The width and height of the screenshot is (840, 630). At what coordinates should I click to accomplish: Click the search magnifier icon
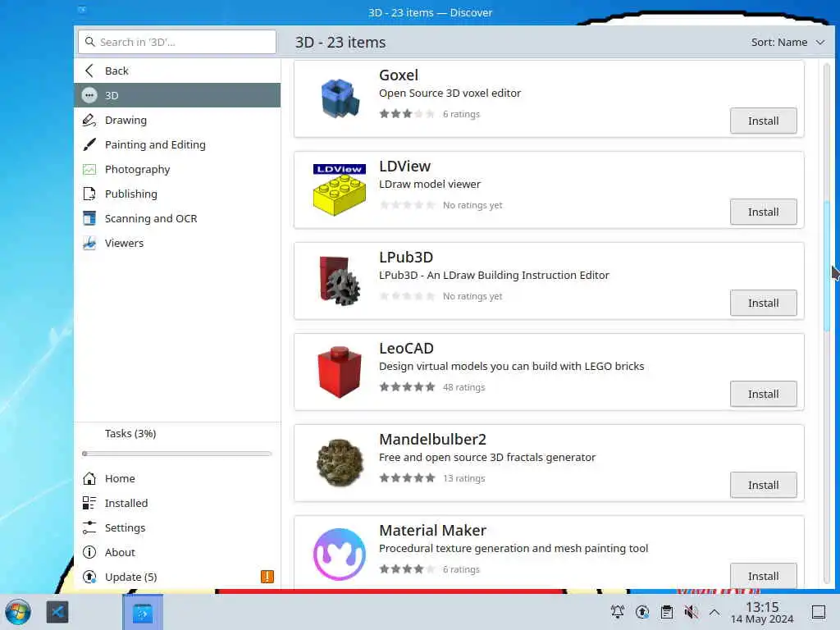(90, 42)
